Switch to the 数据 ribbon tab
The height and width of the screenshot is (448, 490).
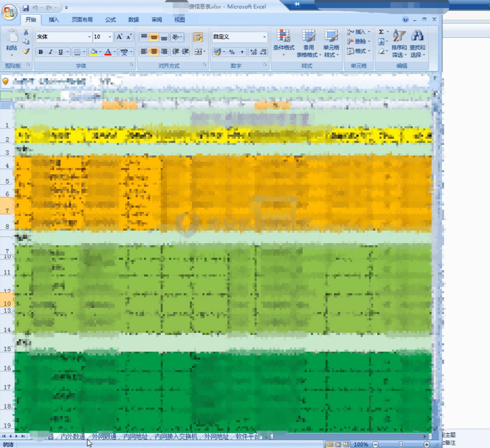click(134, 20)
